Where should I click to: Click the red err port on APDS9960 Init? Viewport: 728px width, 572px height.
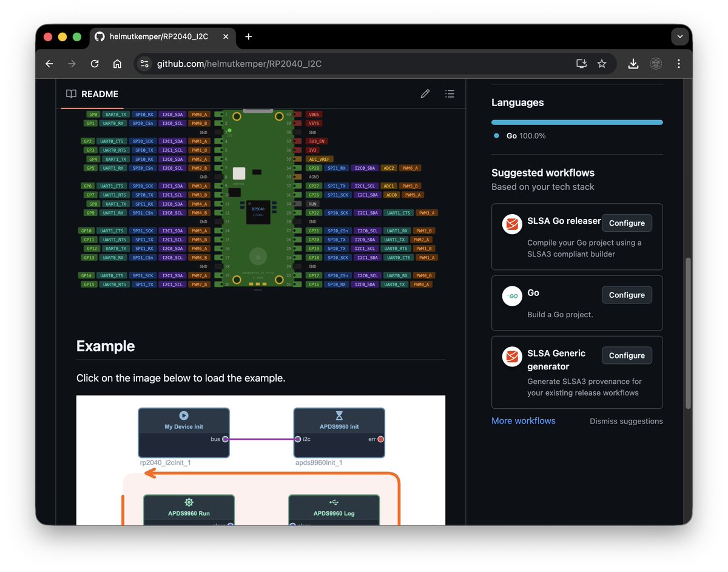click(380, 439)
